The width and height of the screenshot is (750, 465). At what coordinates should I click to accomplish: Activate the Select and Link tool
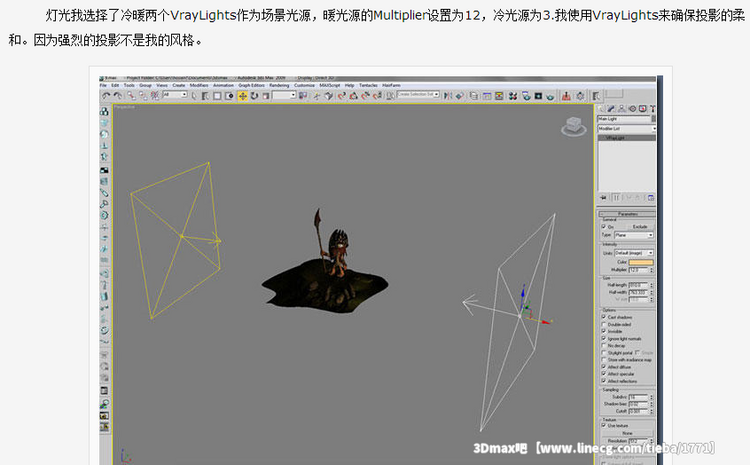131,96
